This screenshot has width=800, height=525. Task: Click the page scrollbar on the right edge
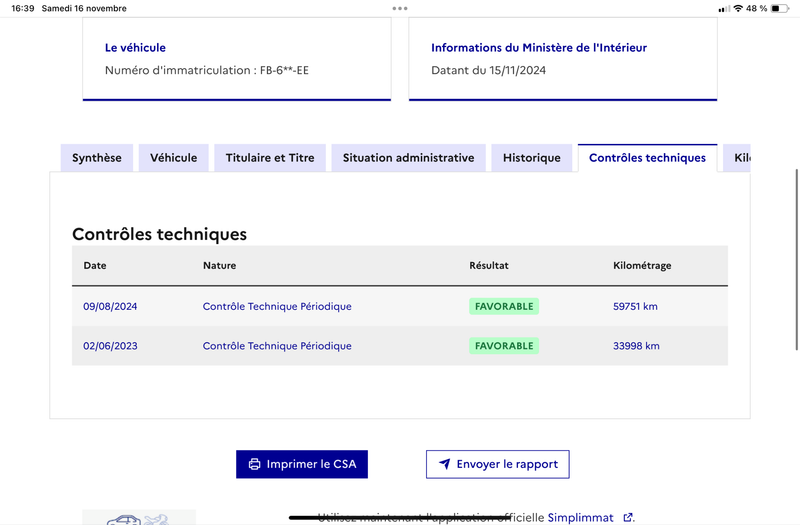pos(796,260)
